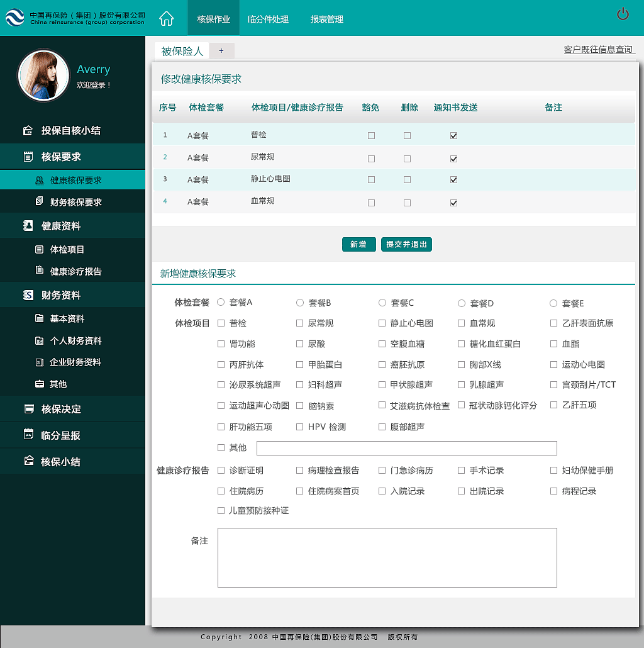Click the China Re company logo
Viewport: 644px width, 648px height.
(x=14, y=18)
